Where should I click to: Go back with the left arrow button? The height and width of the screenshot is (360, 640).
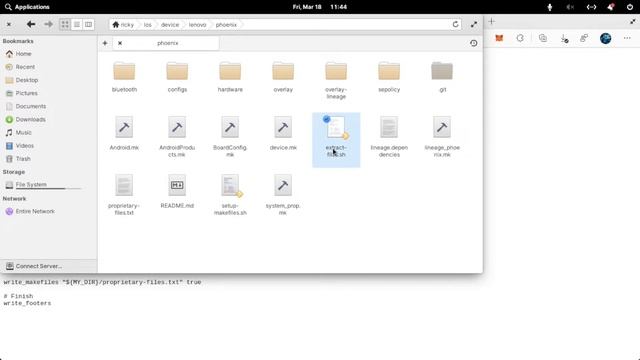[x=31, y=24]
